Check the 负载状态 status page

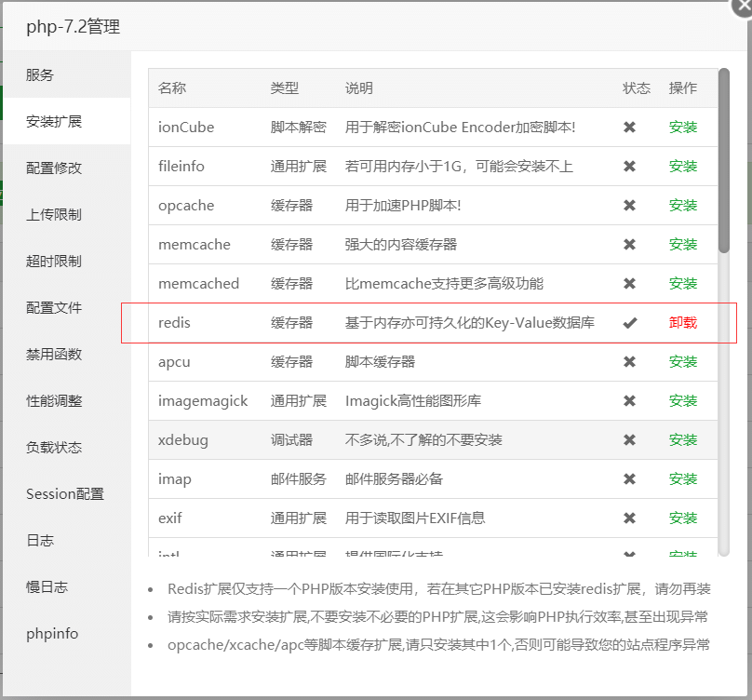[x=51, y=447]
